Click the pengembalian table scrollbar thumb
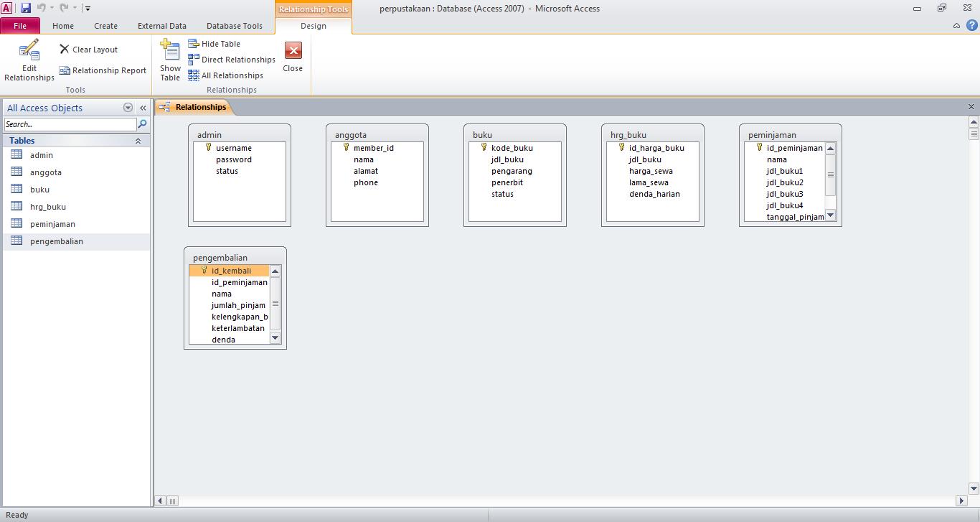 click(275, 303)
